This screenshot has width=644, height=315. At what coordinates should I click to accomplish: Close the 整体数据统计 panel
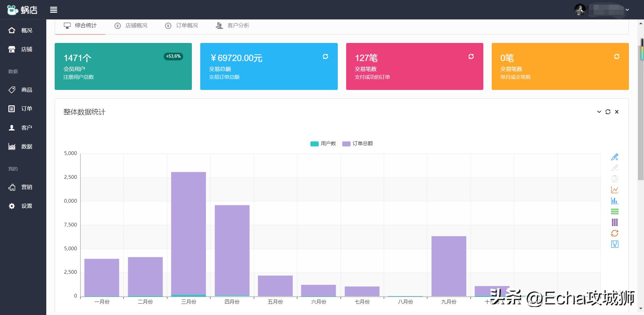[616, 112]
